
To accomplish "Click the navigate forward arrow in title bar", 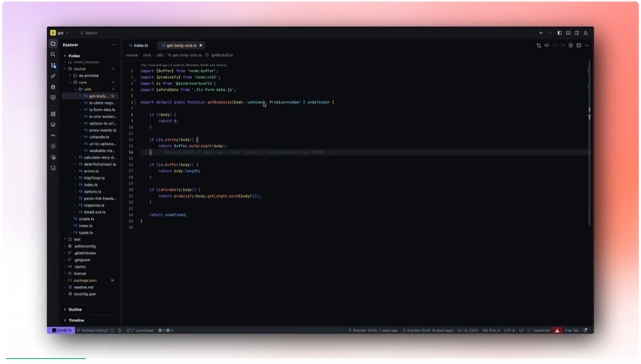I will point(550,32).
